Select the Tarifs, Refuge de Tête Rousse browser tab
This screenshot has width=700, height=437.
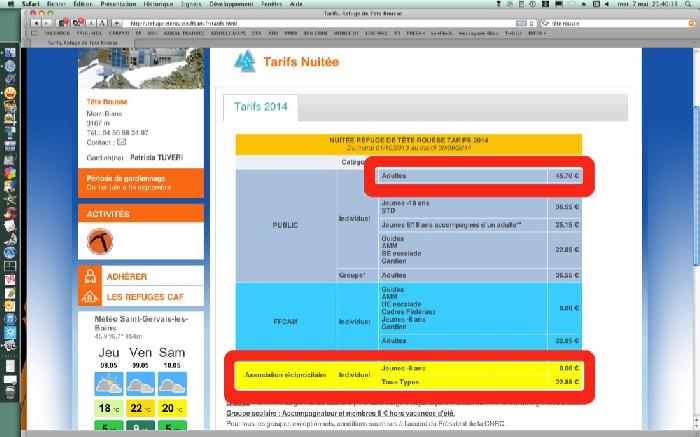(82, 43)
